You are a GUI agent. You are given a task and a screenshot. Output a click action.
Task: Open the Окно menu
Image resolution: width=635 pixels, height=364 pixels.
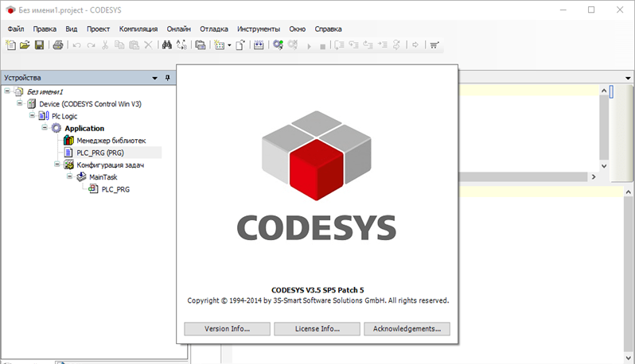point(298,29)
